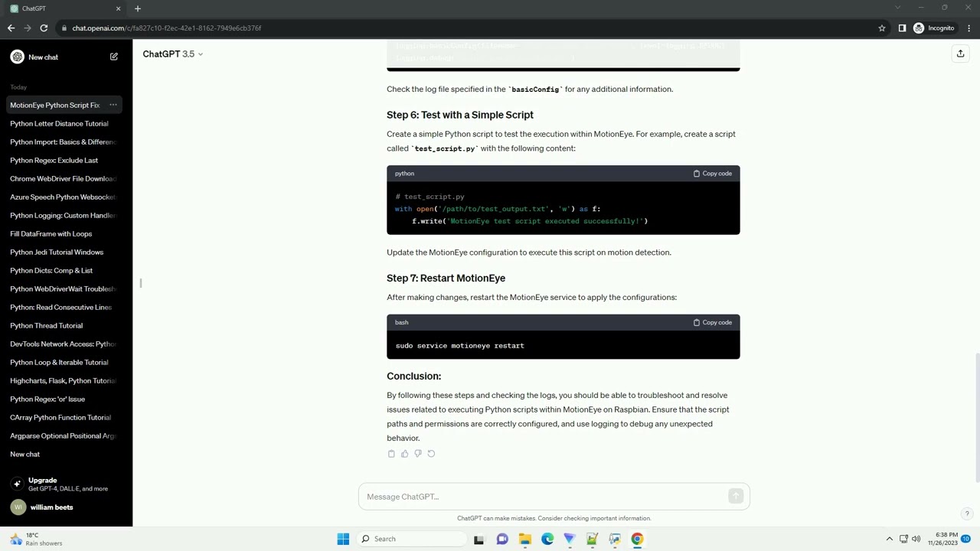Image resolution: width=980 pixels, height=551 pixels.
Task: Open the Azure Speech Python Websocket chat
Action: (x=66, y=197)
